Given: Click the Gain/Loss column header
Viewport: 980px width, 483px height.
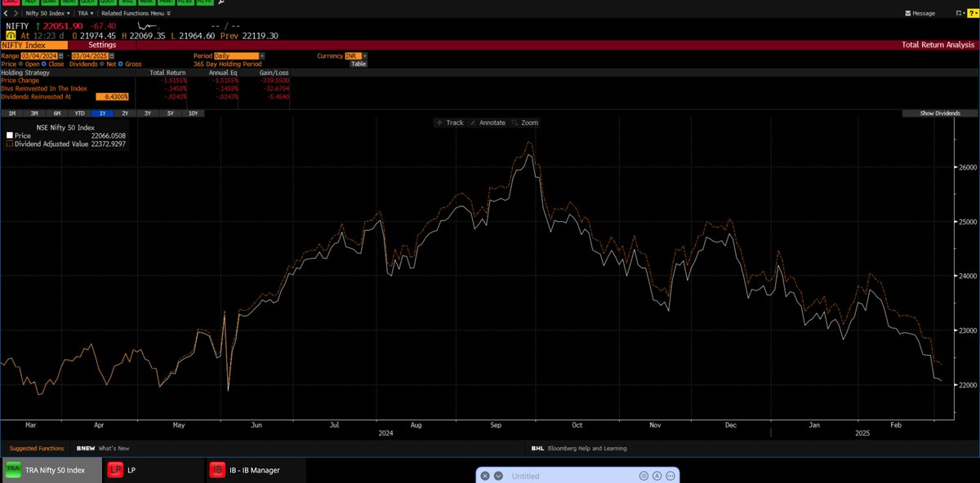Looking at the screenshot, I should [275, 73].
